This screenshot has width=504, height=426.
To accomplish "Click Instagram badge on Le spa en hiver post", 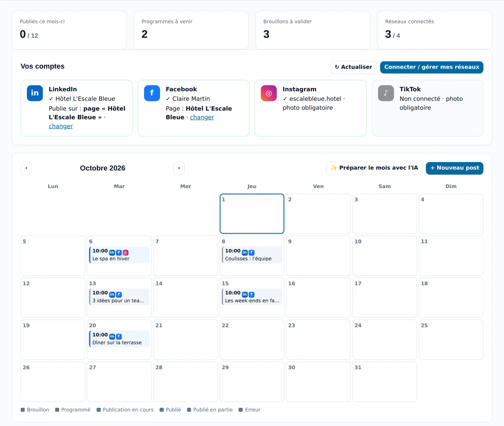I will (x=125, y=252).
